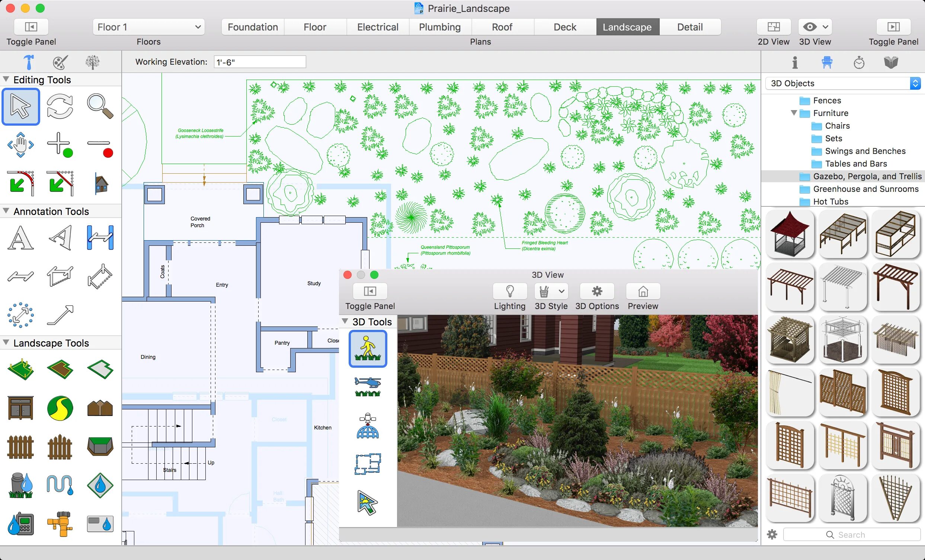This screenshot has height=560, width=925.
Task: Select the straight picket fence tool
Action: click(20, 447)
